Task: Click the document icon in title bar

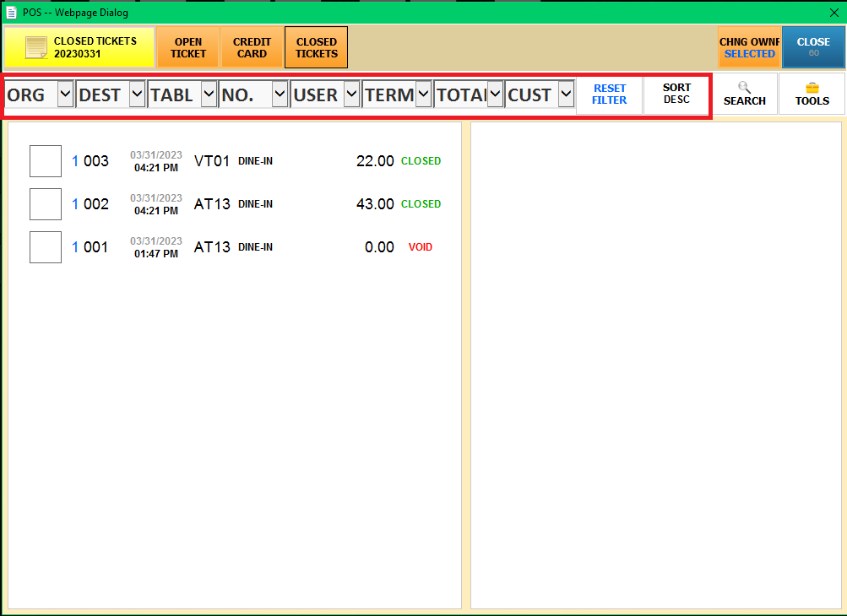Action: (x=11, y=12)
